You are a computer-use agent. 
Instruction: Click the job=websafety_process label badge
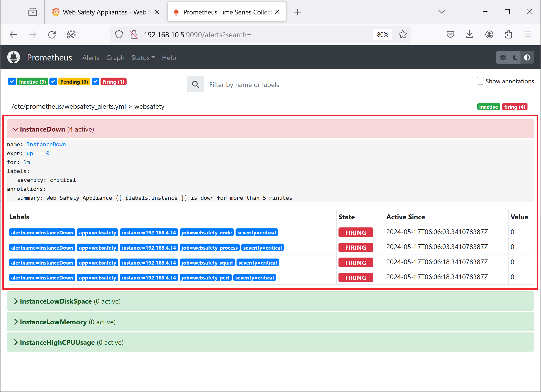click(210, 248)
